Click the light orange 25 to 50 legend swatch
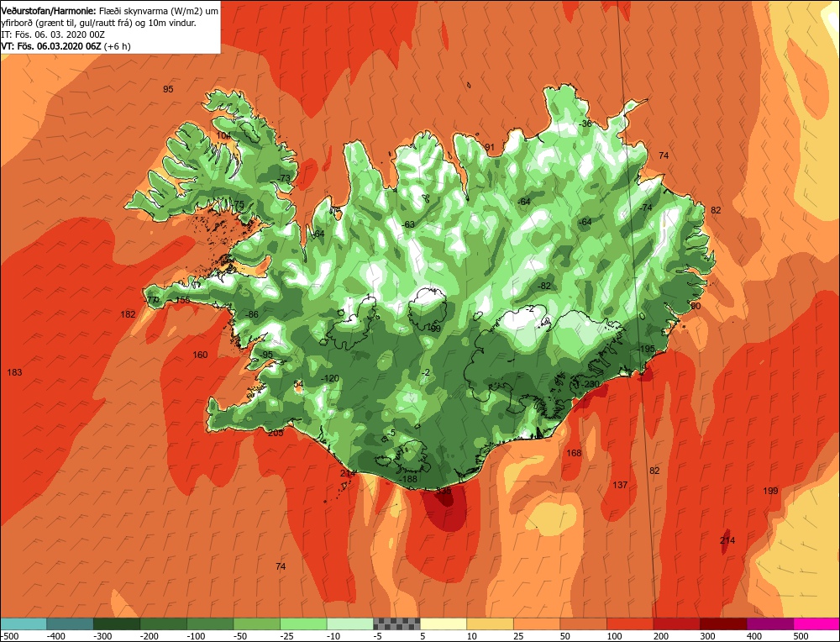 click(x=536, y=624)
